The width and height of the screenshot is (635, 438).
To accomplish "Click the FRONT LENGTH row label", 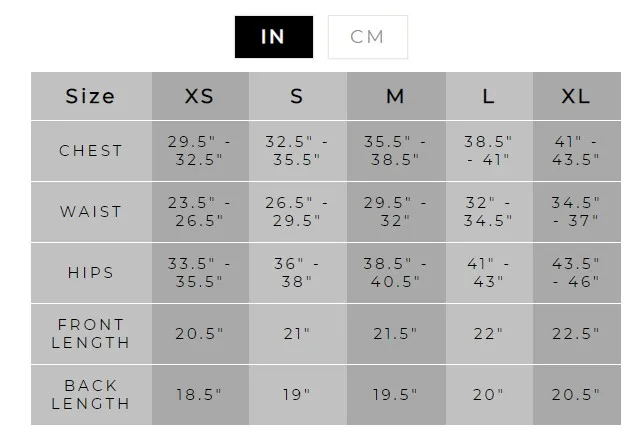I will tap(91, 333).
